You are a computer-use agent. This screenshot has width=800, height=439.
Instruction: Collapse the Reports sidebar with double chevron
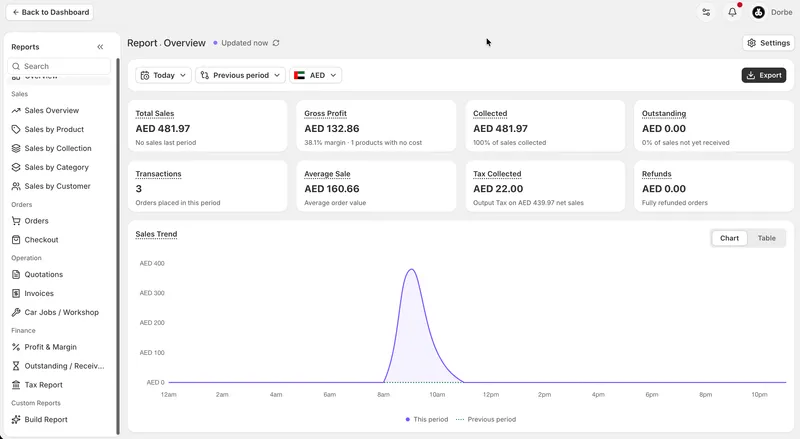pyautogui.click(x=100, y=47)
